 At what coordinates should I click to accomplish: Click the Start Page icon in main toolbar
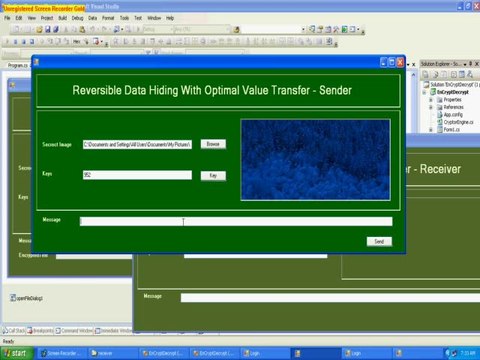(x=344, y=29)
